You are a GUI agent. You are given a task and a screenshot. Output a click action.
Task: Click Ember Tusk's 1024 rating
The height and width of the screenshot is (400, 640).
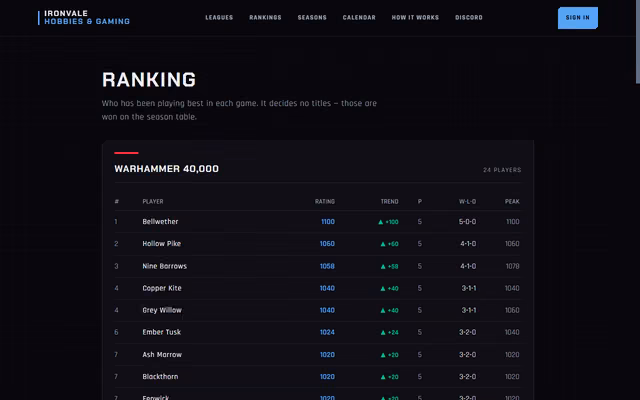click(327, 332)
